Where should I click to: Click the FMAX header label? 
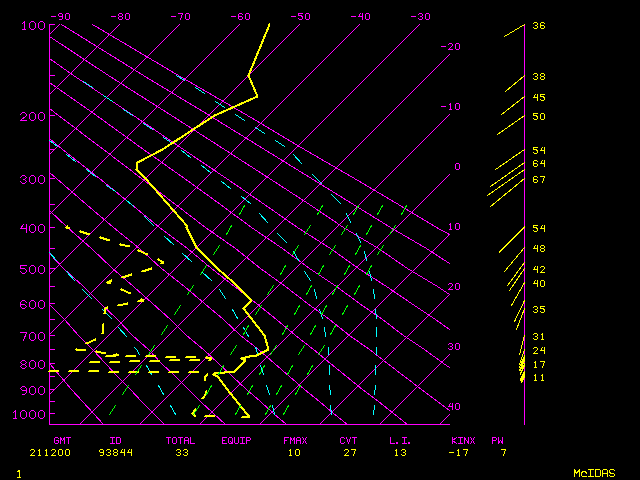pos(294,440)
